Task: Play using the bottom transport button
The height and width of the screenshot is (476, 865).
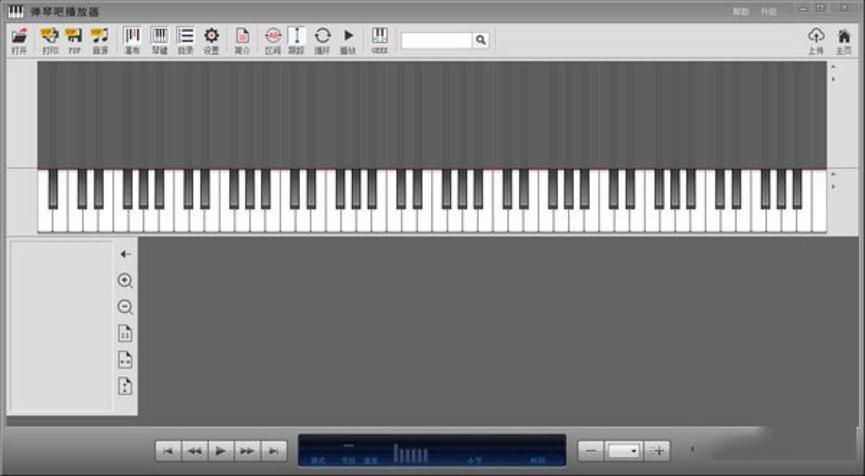Action: [x=221, y=451]
